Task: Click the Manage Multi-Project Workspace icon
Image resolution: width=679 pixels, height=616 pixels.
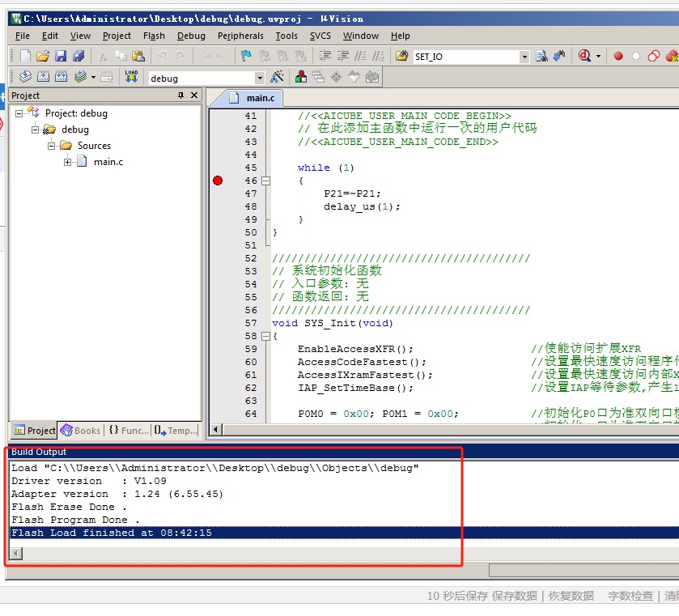Action: pos(318,77)
